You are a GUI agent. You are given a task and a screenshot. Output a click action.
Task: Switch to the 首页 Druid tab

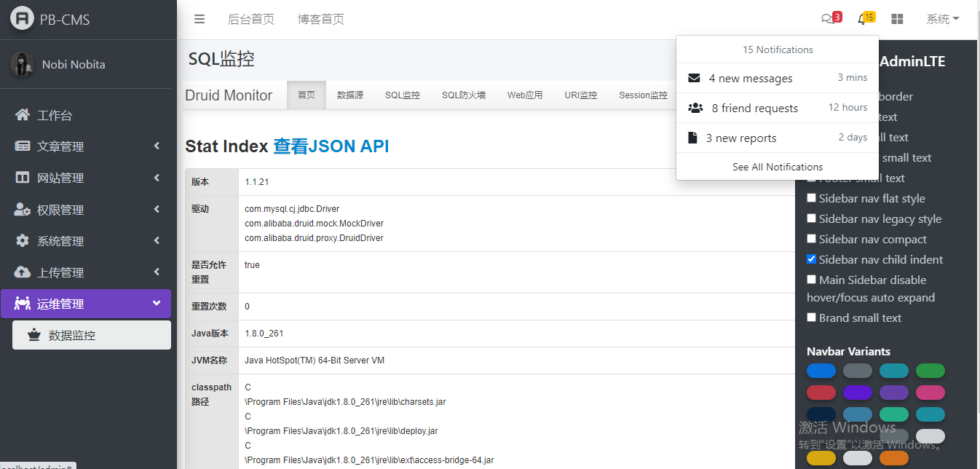[x=307, y=95]
